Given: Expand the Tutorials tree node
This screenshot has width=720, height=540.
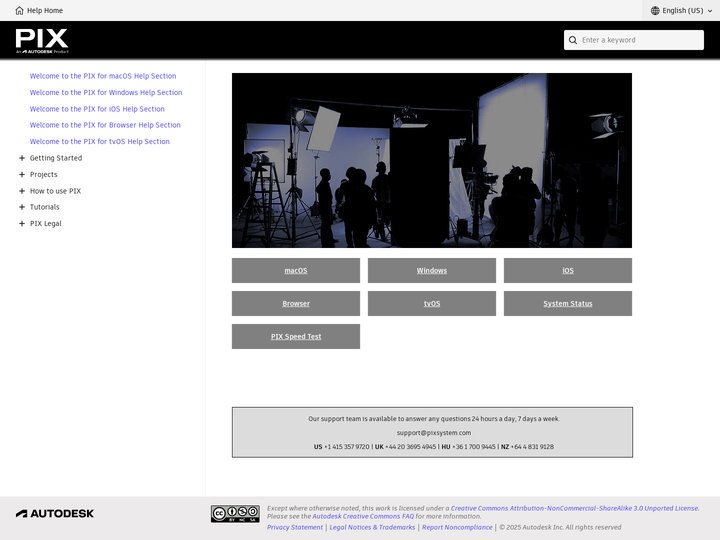Looking at the screenshot, I should coord(22,207).
